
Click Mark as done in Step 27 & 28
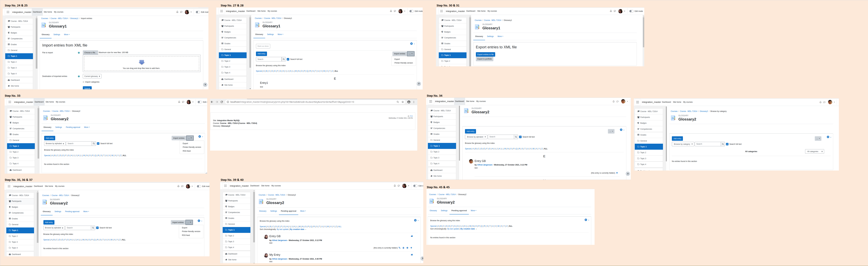(x=263, y=46)
